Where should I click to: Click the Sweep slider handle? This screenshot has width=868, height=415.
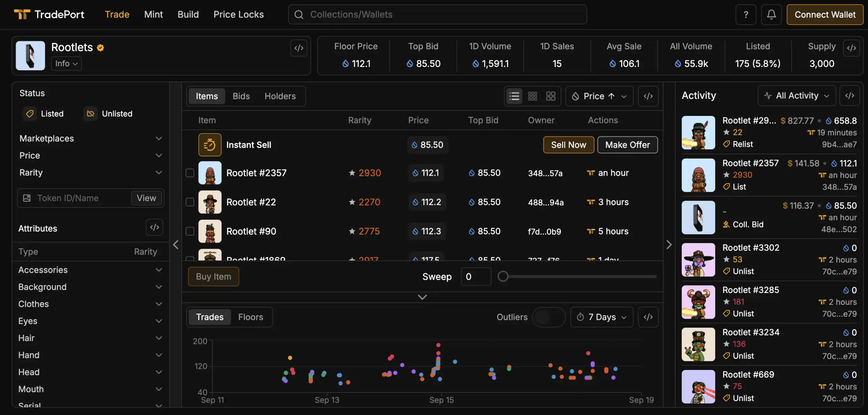pos(503,276)
